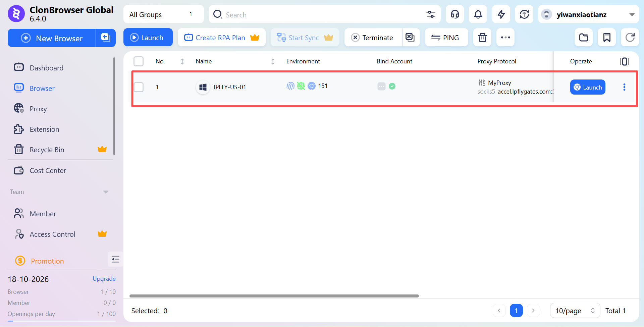Viewport: 644px width, 327px height.
Task: Expand the yiwanxiaotianz account menu
Action: [x=589, y=14]
